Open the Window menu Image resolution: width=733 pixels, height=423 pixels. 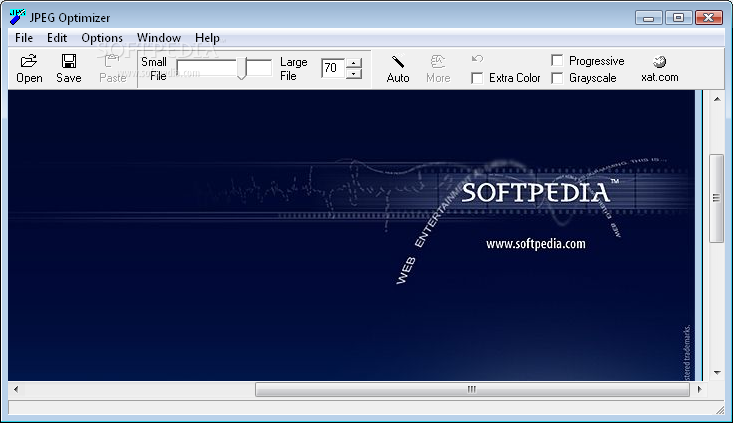coord(159,38)
